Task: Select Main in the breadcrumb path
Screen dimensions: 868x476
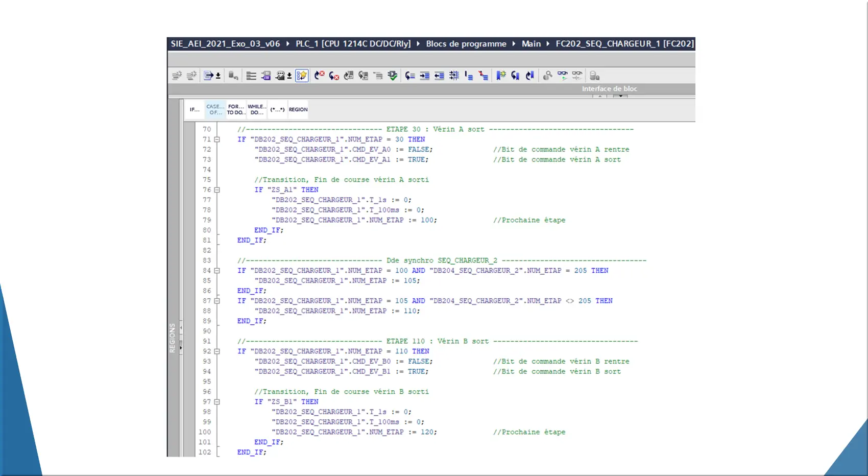Action: click(531, 44)
